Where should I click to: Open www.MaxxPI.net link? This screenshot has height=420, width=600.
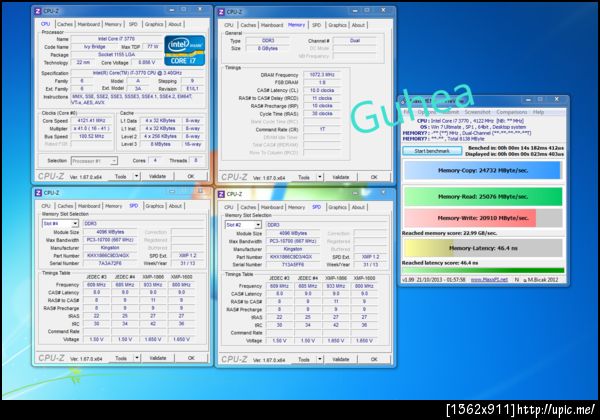coord(489,280)
